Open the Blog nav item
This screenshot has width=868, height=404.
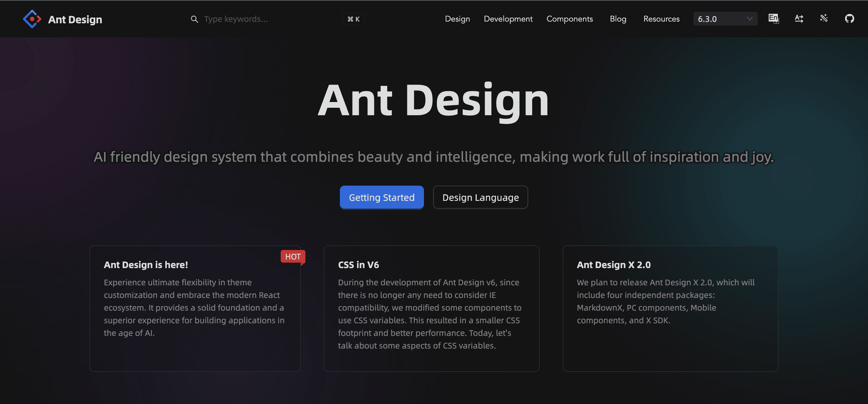click(618, 19)
